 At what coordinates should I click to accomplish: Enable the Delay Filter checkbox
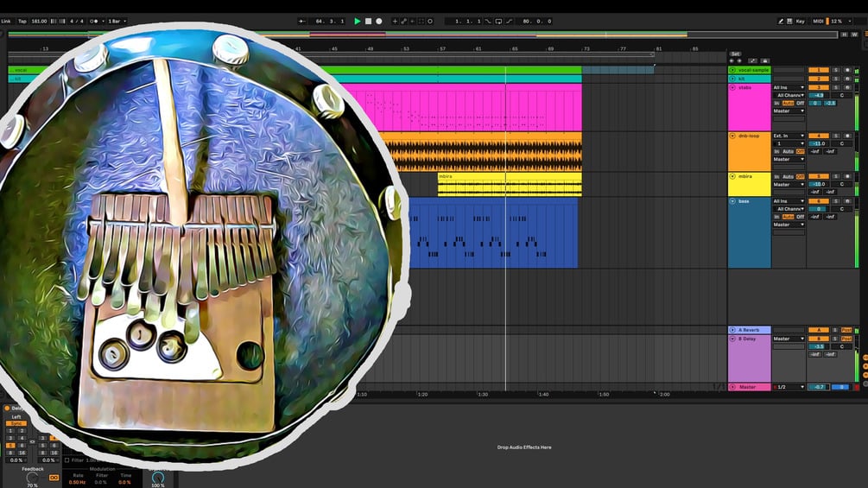pos(67,460)
